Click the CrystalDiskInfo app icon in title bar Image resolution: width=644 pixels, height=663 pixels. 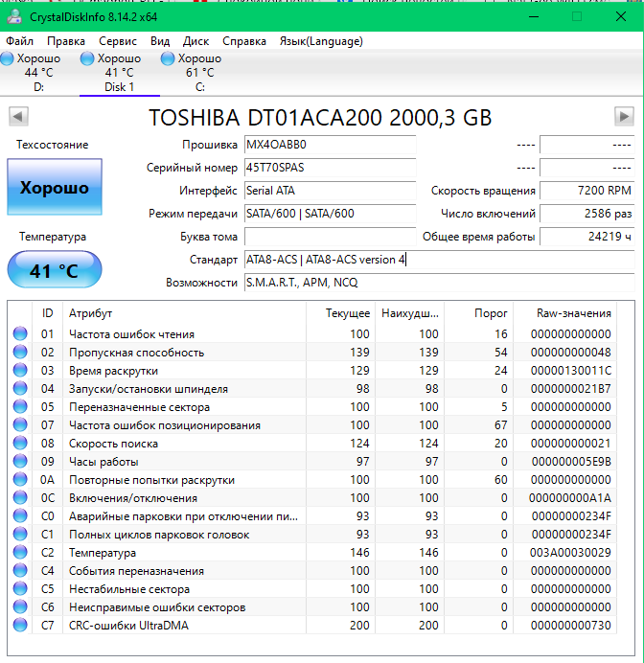[x=14, y=16]
